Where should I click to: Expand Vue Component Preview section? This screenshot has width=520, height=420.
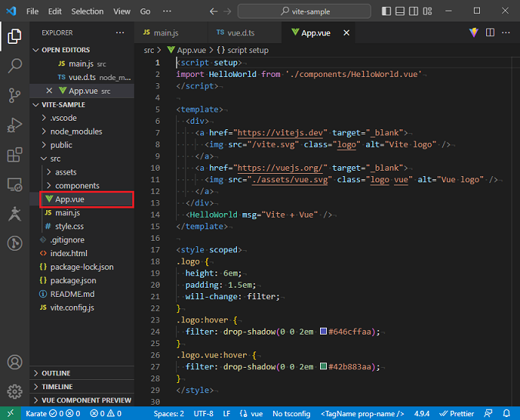tap(36, 401)
